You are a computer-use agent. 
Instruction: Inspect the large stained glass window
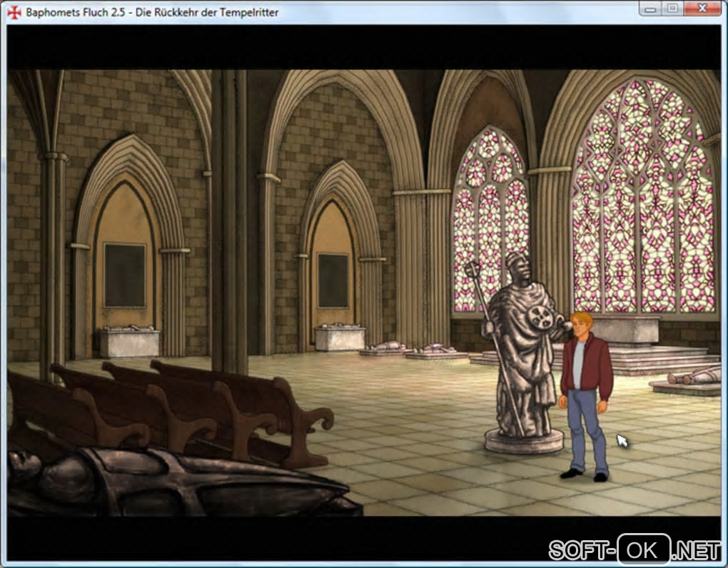tap(642, 197)
